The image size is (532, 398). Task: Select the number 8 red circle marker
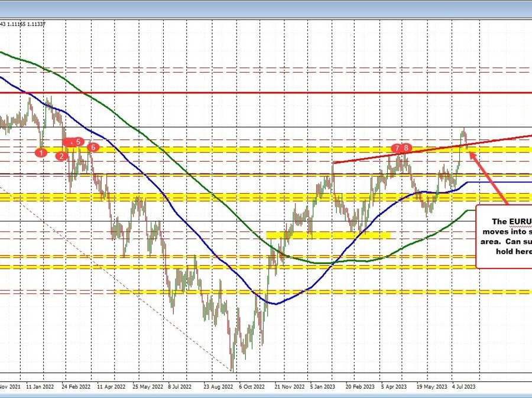tap(405, 149)
